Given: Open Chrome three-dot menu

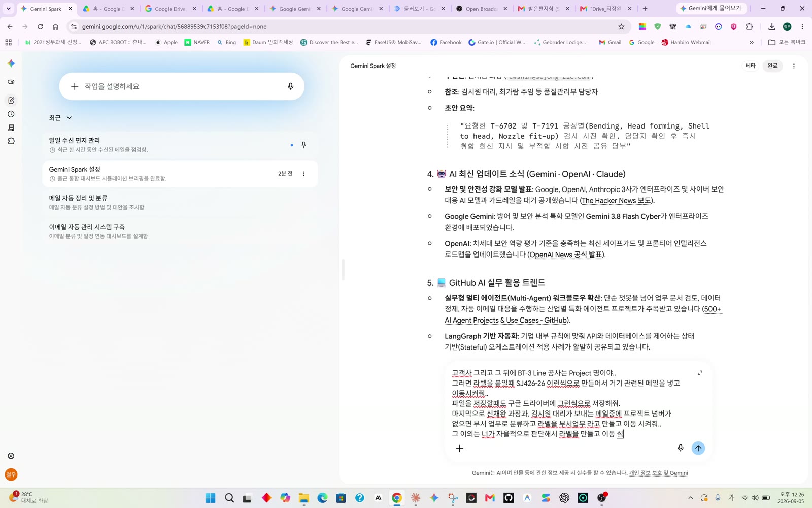Looking at the screenshot, I should pyautogui.click(x=802, y=26).
